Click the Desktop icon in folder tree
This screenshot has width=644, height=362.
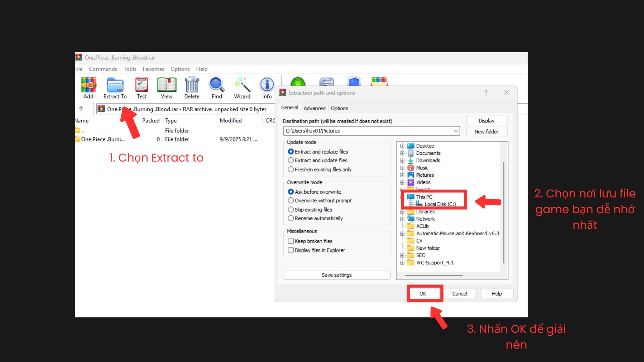pyautogui.click(x=411, y=146)
